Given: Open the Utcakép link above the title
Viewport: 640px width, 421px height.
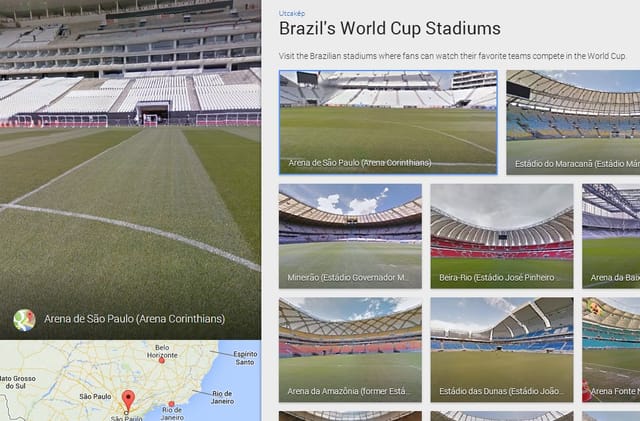Looking at the screenshot, I should pos(292,13).
